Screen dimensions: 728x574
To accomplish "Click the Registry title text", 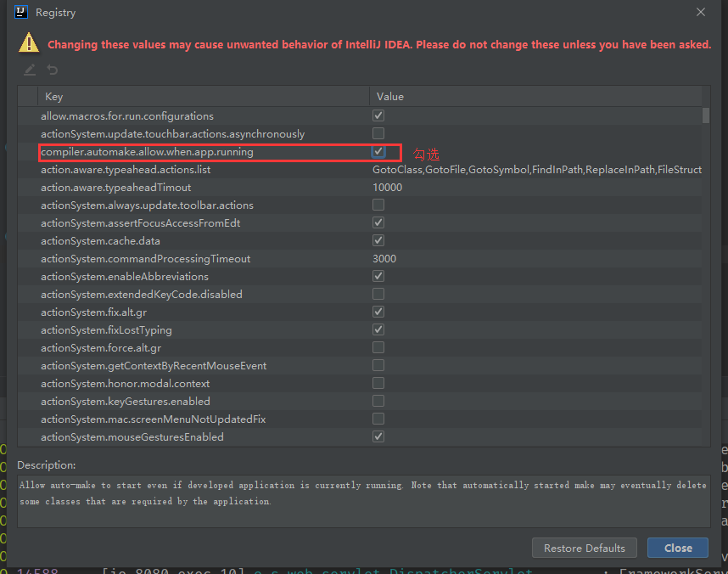I will (x=55, y=13).
